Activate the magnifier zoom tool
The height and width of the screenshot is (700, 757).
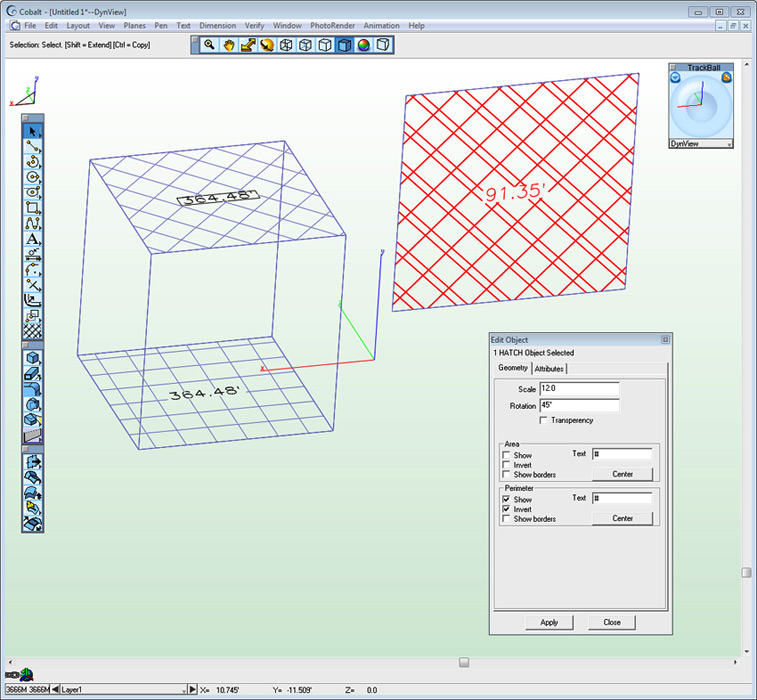tap(209, 45)
